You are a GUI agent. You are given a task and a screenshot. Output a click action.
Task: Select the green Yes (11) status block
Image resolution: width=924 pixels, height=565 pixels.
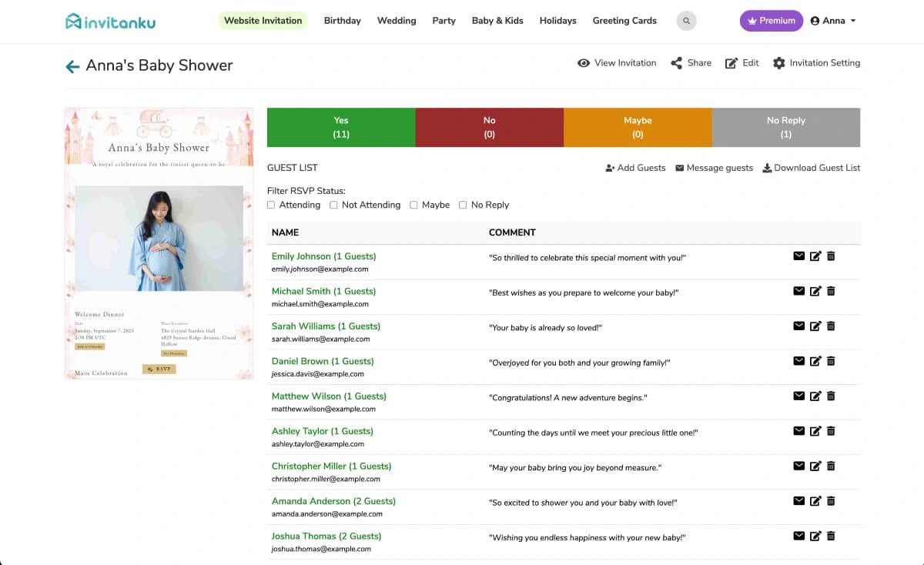point(341,127)
